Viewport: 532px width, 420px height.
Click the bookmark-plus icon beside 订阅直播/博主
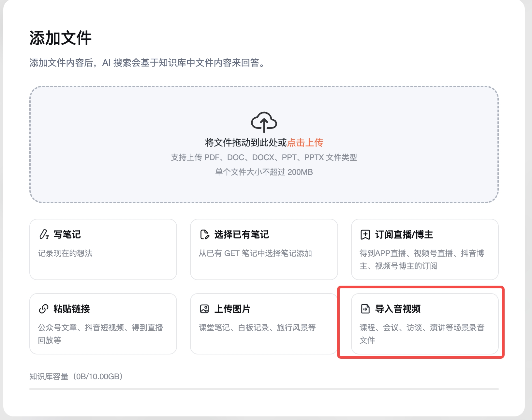(365, 234)
